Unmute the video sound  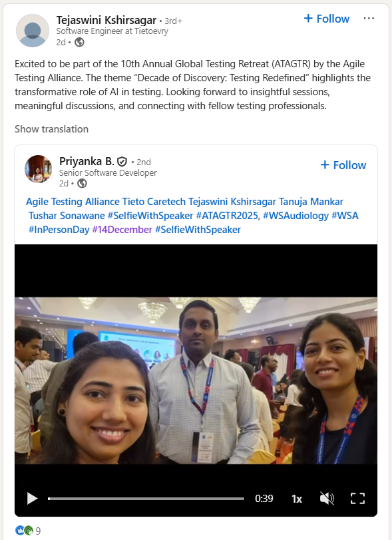327,498
